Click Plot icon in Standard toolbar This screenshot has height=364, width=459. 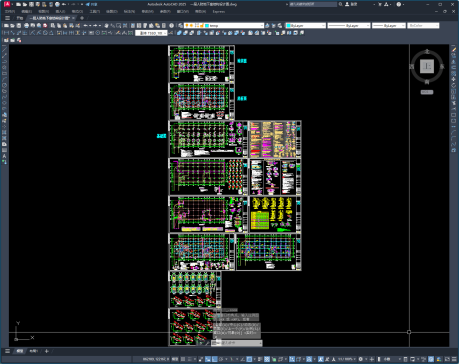point(26,25)
